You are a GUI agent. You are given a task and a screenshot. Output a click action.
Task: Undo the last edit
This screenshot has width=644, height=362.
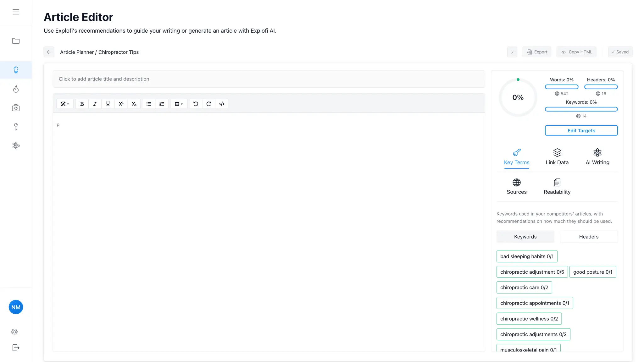196,104
